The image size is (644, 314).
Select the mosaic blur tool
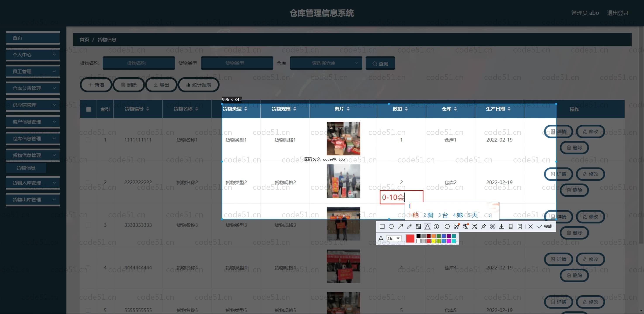418,227
